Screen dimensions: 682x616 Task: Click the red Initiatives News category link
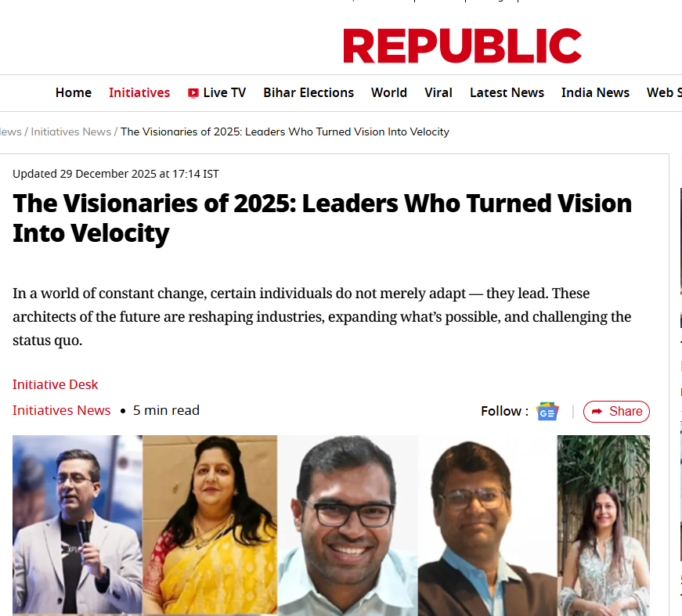(x=61, y=410)
